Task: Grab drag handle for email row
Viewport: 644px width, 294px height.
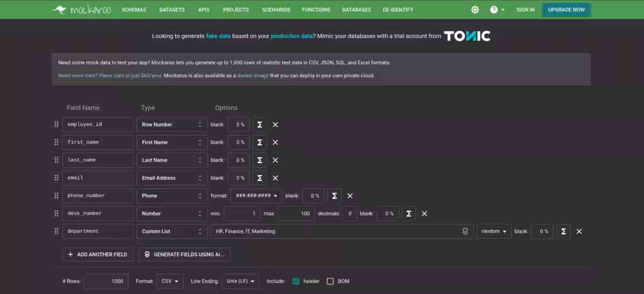Action: point(56,178)
